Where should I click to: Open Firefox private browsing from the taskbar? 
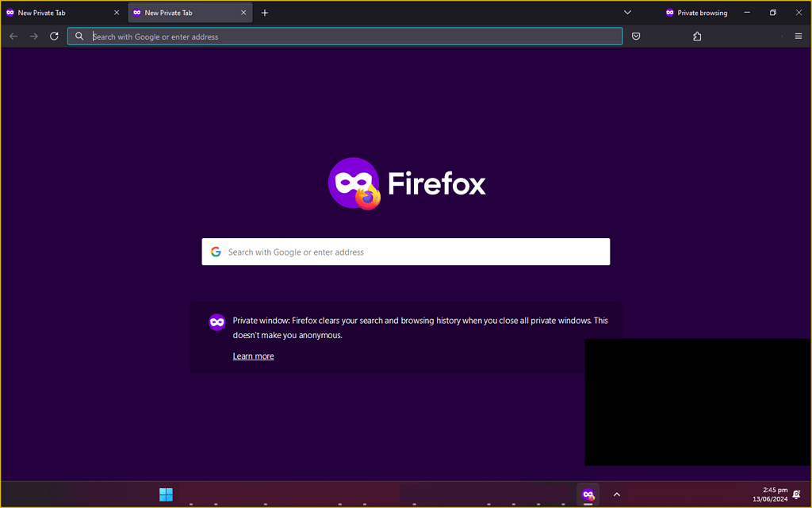588,494
